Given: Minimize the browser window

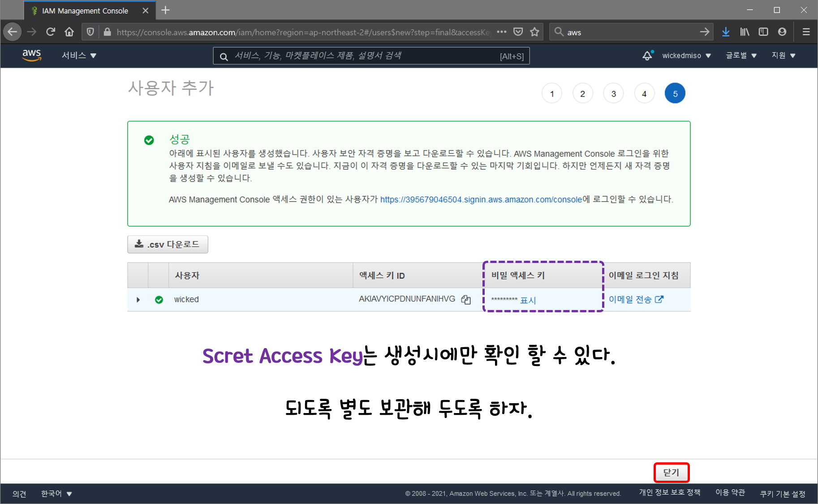Looking at the screenshot, I should tap(749, 10).
